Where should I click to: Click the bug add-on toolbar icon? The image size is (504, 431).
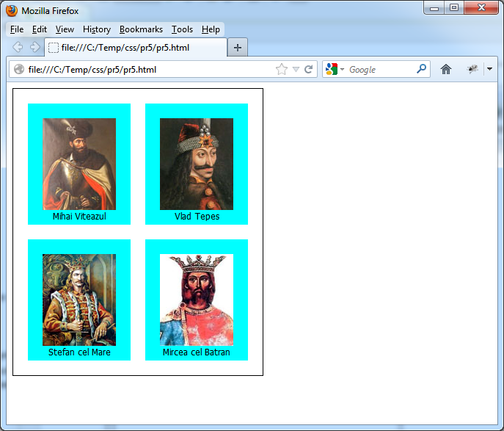click(472, 69)
